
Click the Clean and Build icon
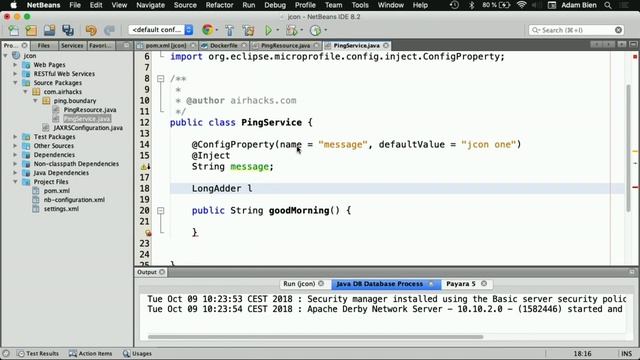click(x=248, y=30)
